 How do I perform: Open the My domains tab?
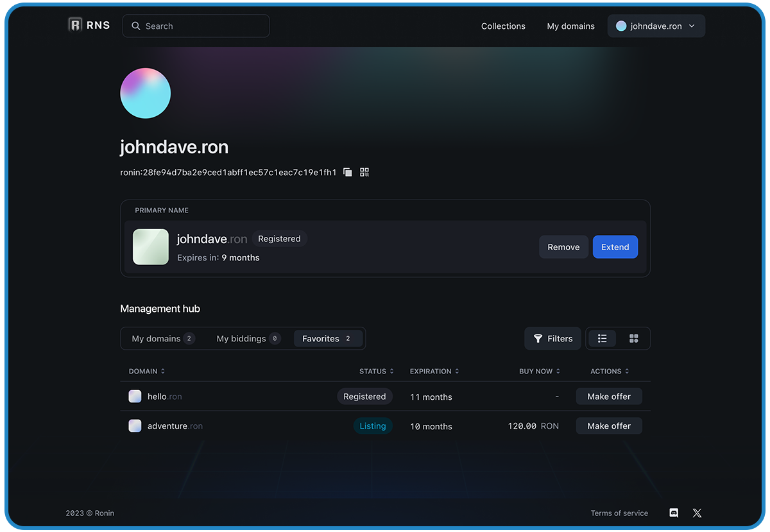tap(163, 339)
